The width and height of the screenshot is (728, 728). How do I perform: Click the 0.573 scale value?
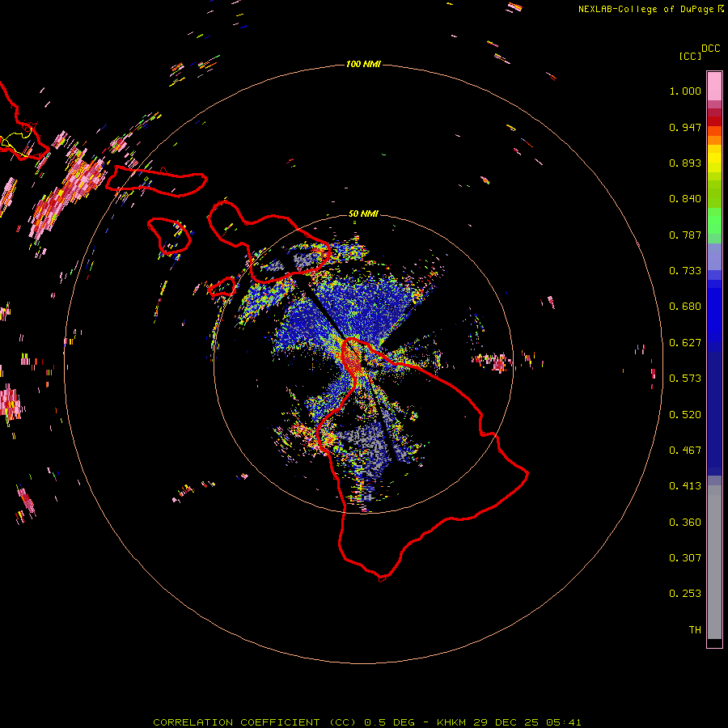[685, 379]
